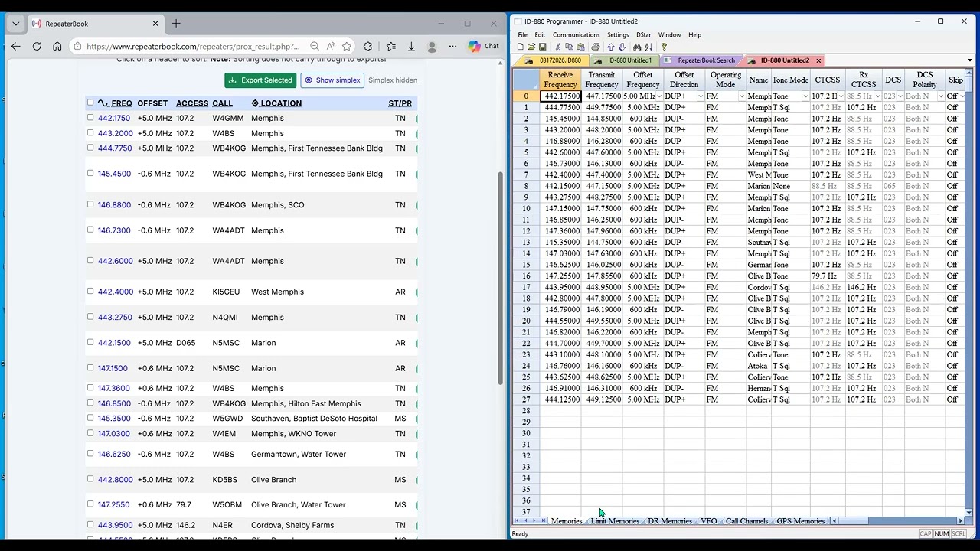The height and width of the screenshot is (551, 980).
Task: Check the 444.7750 WB4KOG row checkbox
Action: coord(90,148)
